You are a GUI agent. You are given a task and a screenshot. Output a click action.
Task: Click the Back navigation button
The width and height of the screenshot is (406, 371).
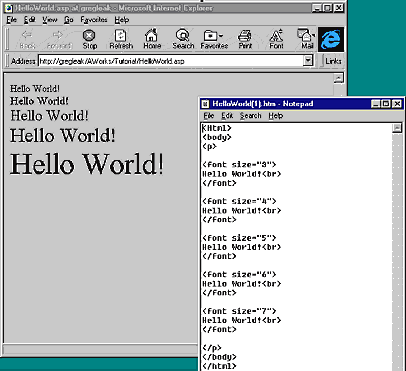pos(27,39)
